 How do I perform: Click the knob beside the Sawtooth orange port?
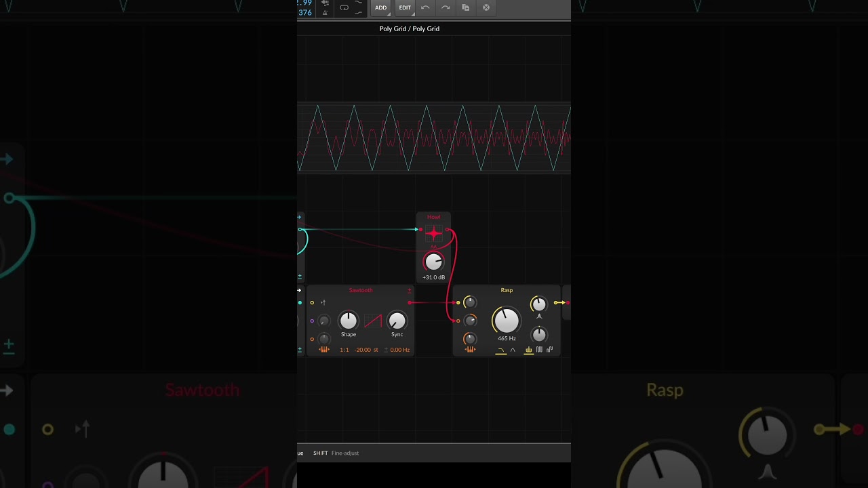324,339
